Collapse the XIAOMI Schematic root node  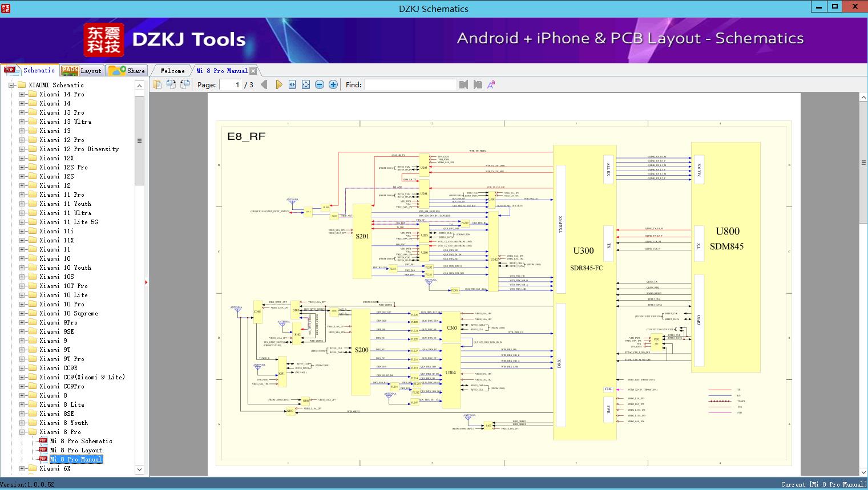click(11, 85)
